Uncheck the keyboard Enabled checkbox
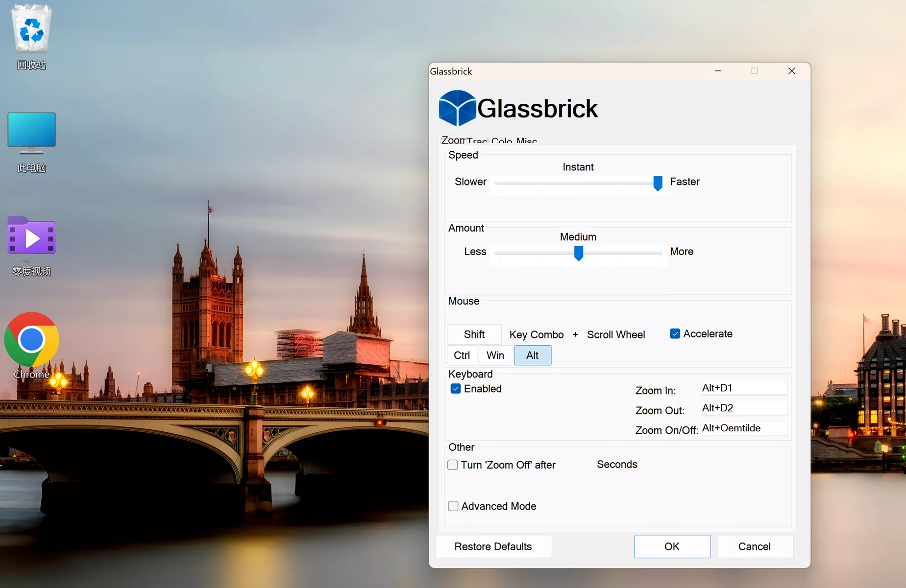The height and width of the screenshot is (588, 906). (456, 389)
